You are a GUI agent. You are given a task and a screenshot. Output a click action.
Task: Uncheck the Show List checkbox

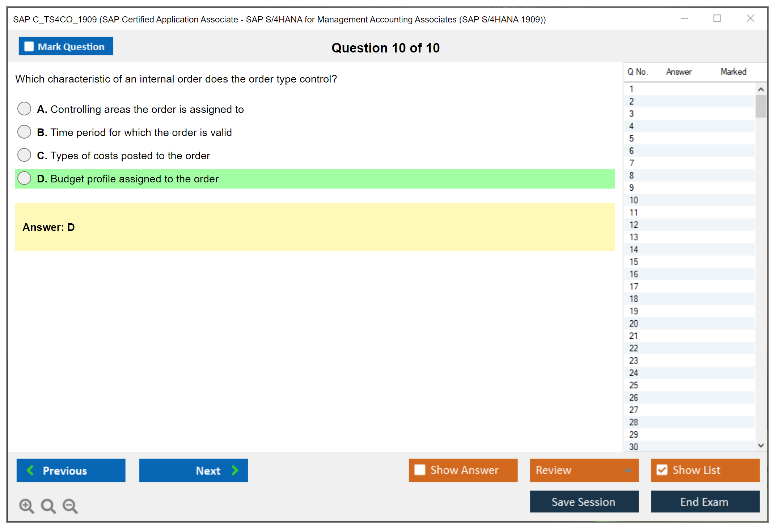click(662, 470)
